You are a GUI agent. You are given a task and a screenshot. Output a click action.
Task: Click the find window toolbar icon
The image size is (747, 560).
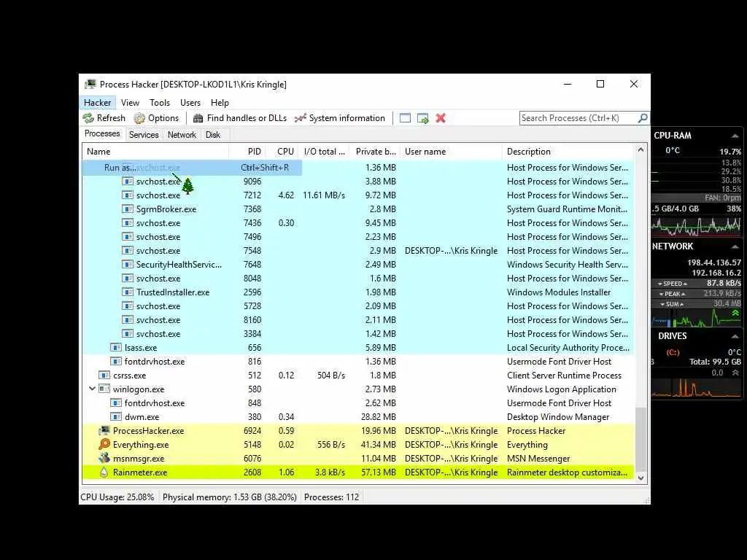pos(405,118)
